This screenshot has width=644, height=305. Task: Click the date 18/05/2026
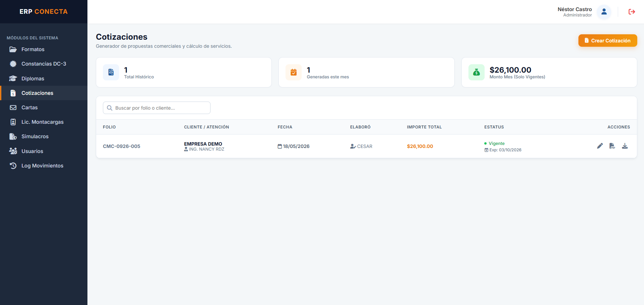click(296, 146)
